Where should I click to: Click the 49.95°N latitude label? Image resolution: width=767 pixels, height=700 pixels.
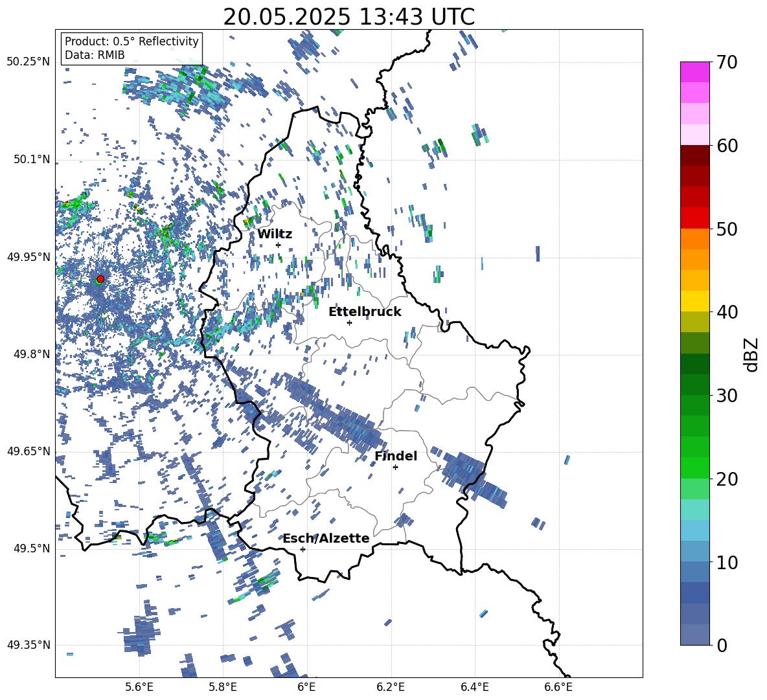pyautogui.click(x=29, y=257)
